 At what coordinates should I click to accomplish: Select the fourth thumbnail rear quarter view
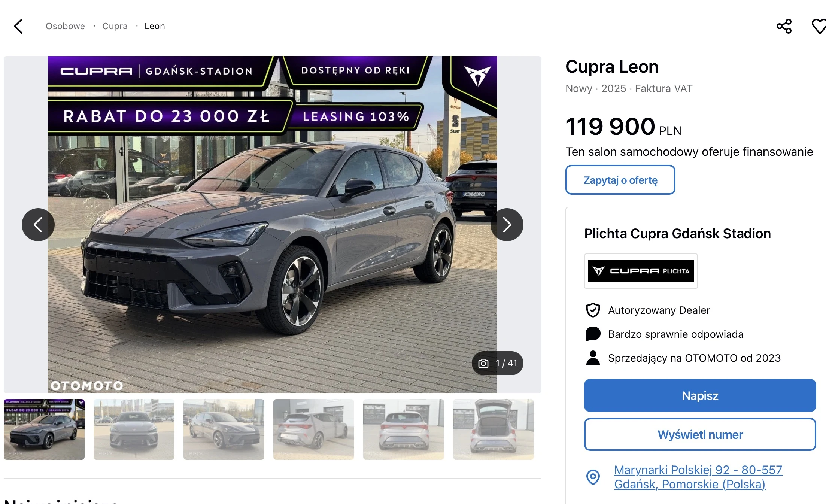click(x=314, y=429)
